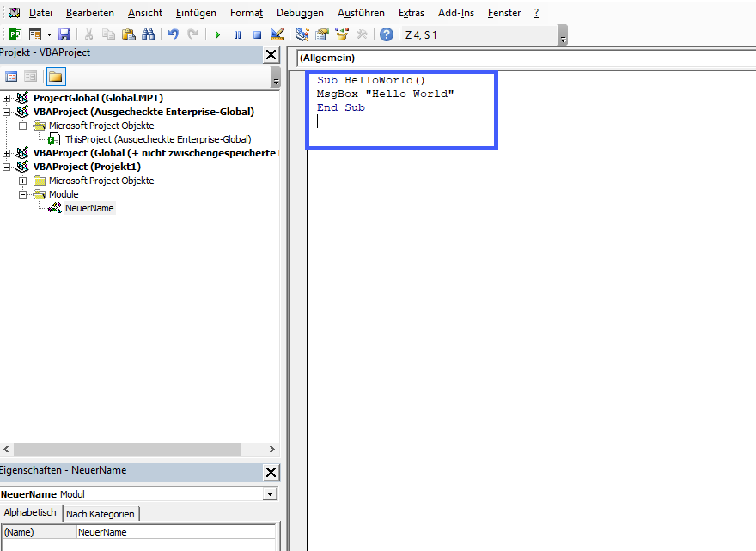Open Find with the binoculars icon

(149, 34)
